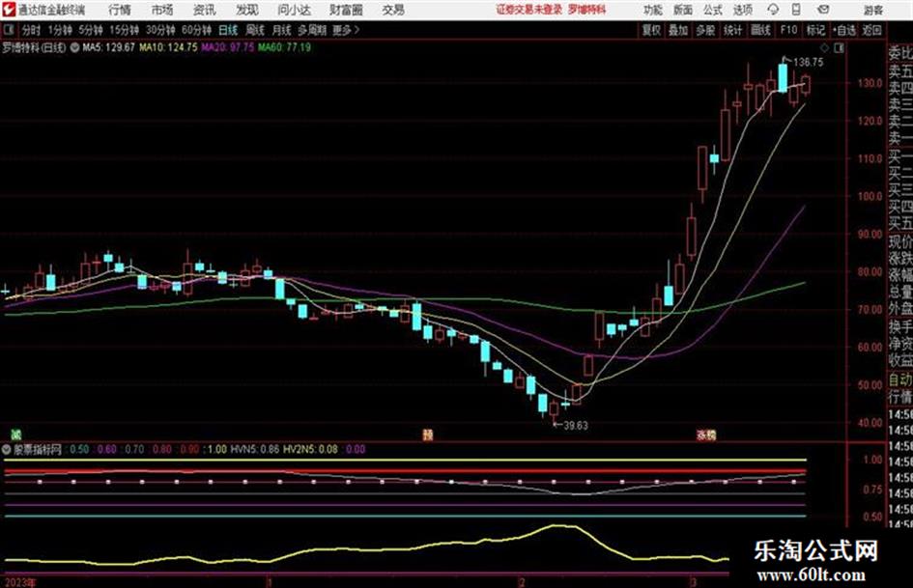Click the 标记 mark toolbar button

pyautogui.click(x=815, y=30)
